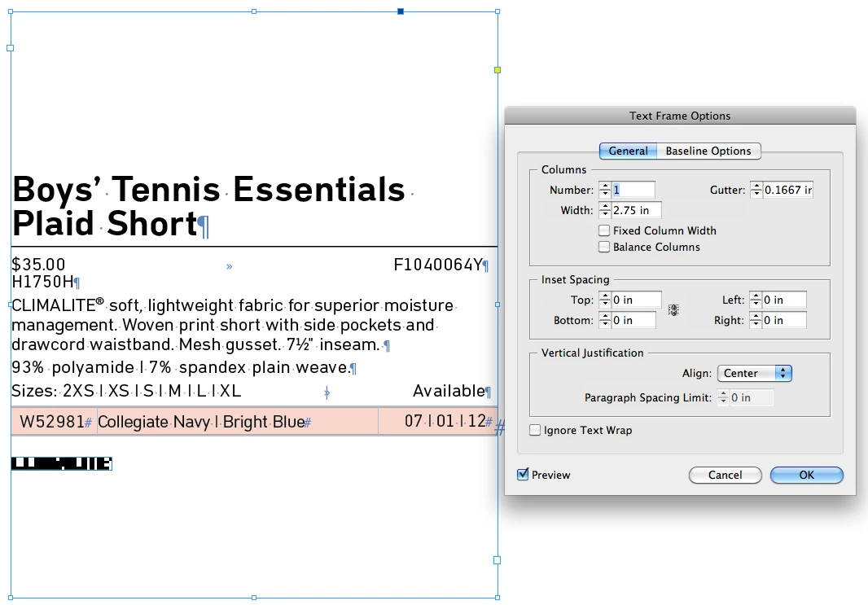Click the Sizes: 2XS | XS line
The height and width of the screenshot is (605, 868).
click(126, 391)
